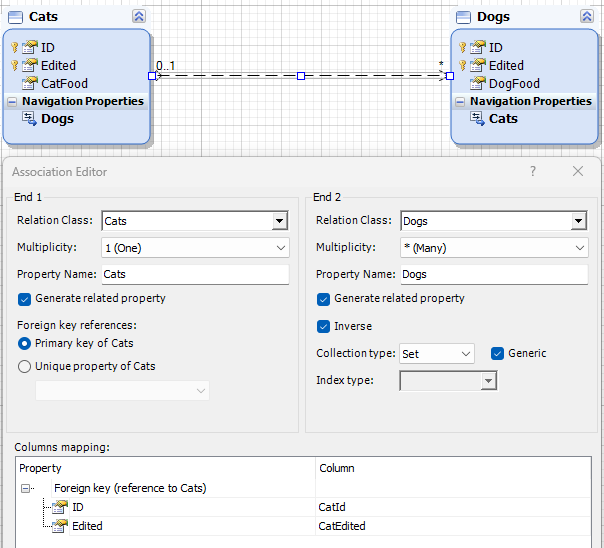This screenshot has height=548, width=604.
Task: Open the Association Editor help question mark
Action: coord(532,171)
